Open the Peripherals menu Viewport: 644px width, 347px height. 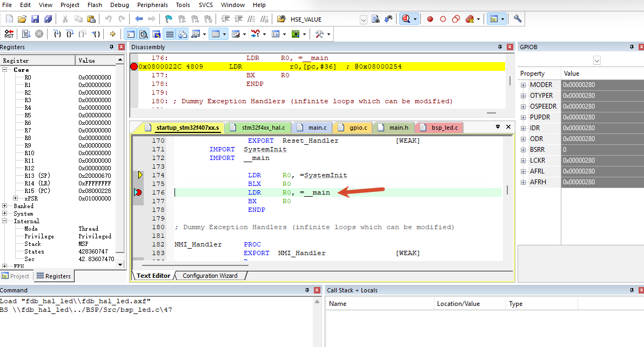(152, 5)
